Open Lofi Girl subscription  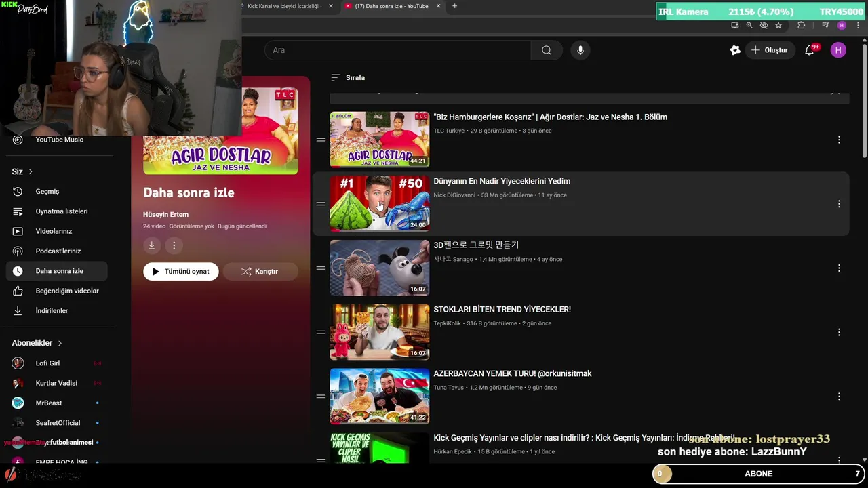[x=57, y=363]
